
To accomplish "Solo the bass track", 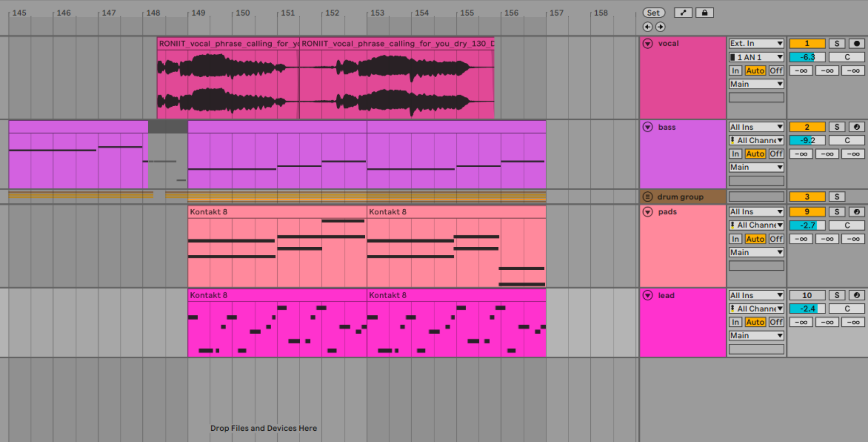I will click(x=837, y=127).
